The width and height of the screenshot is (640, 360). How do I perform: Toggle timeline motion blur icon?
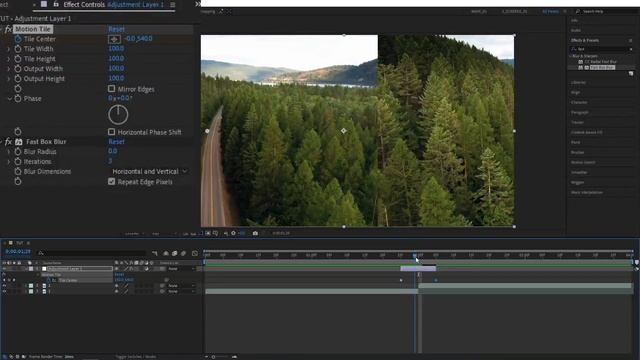[x=184, y=253]
